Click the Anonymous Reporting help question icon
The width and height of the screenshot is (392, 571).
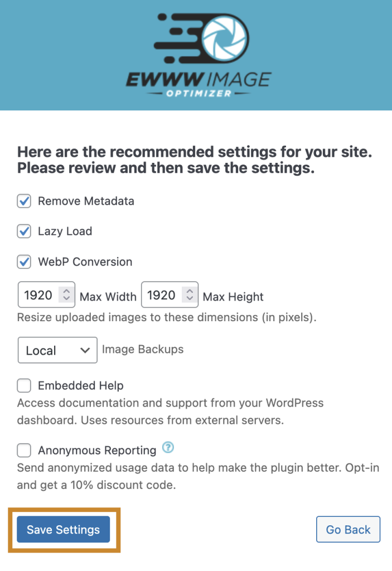pyautogui.click(x=167, y=448)
